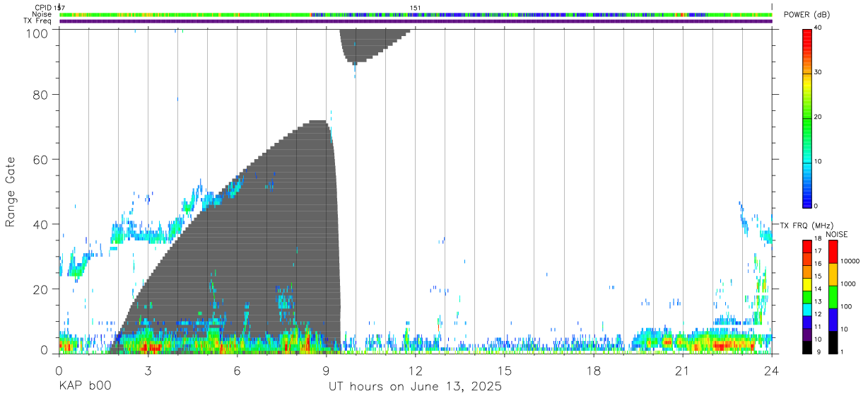Screen dimensions: 868x401
Task: Click the 16 label on the TX FRQ legend
Action: [x=819, y=263]
